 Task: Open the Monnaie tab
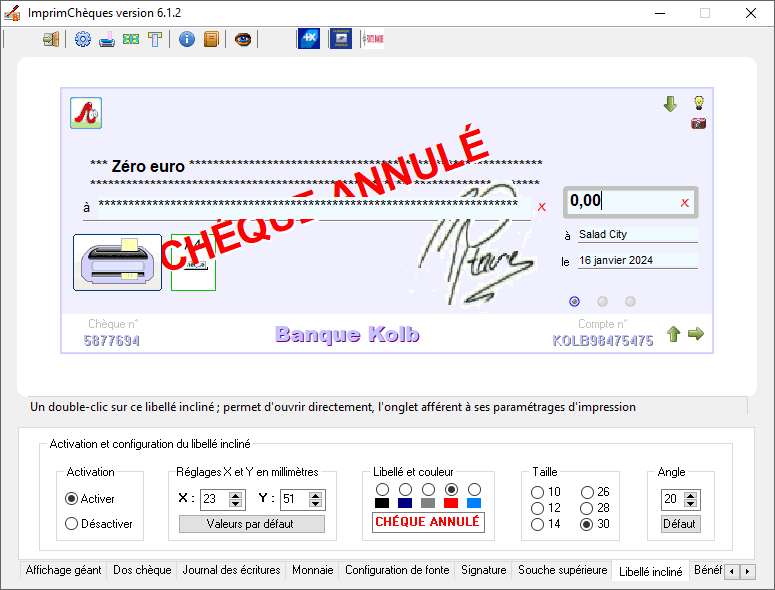click(x=312, y=570)
